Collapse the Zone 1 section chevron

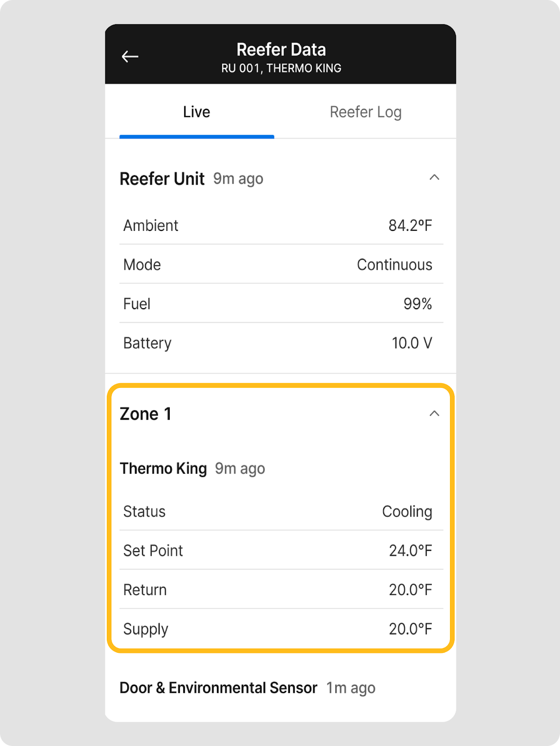[434, 414]
